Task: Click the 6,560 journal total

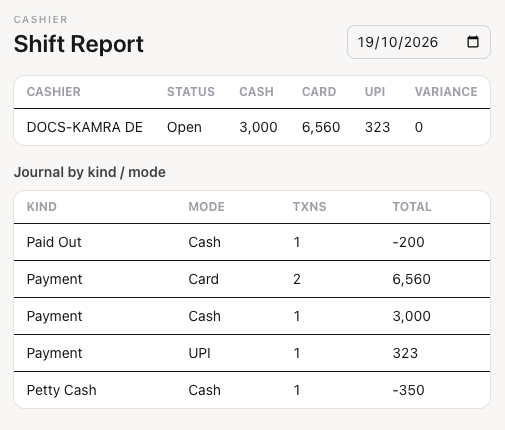Action: [412, 279]
